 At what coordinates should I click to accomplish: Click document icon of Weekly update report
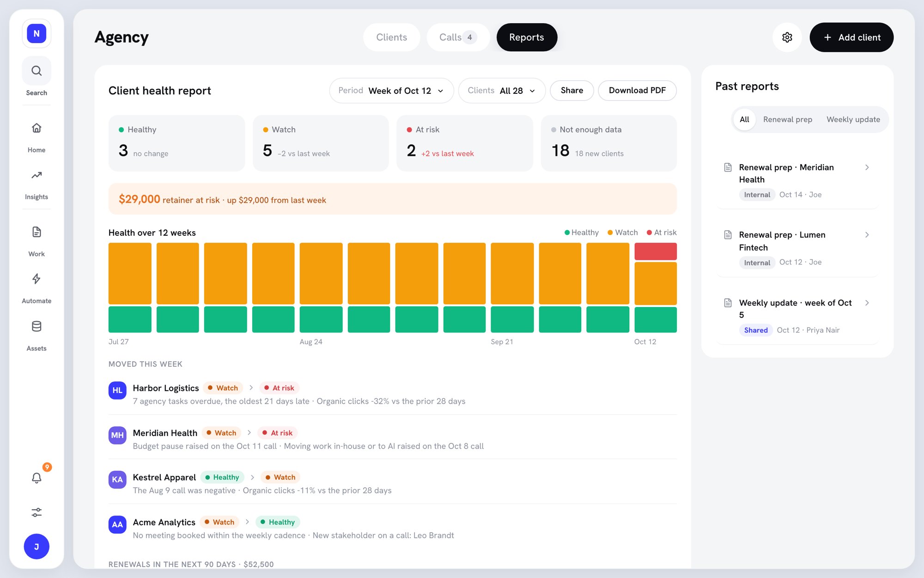(728, 303)
